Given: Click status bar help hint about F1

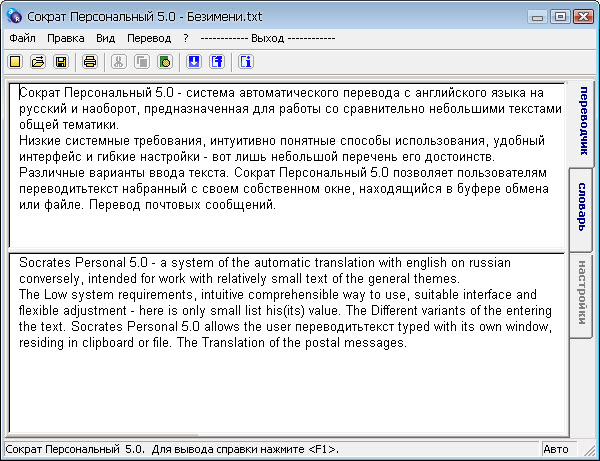Looking at the screenshot, I should pos(245,449).
